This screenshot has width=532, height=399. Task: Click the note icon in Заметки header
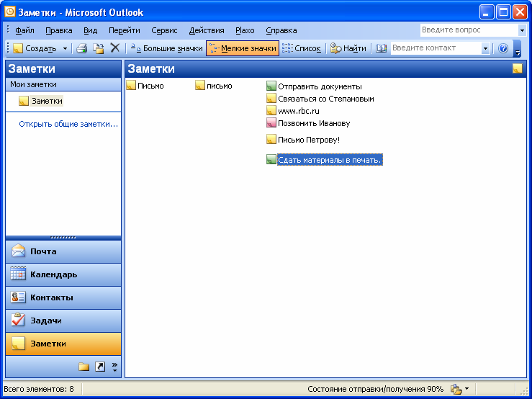click(517, 68)
